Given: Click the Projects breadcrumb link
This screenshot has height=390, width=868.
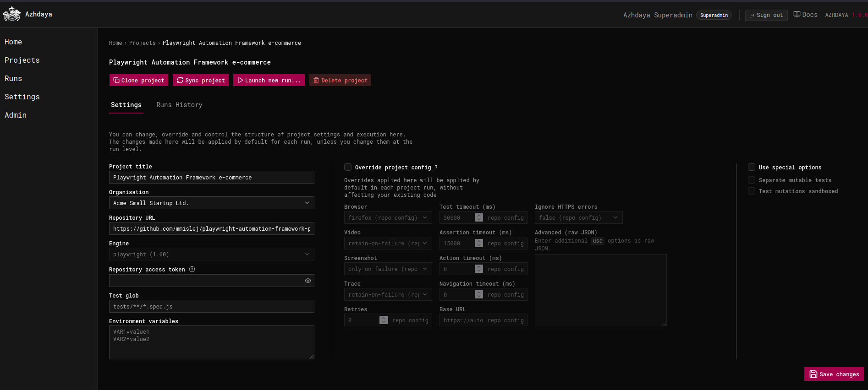Looking at the screenshot, I should pyautogui.click(x=143, y=43).
